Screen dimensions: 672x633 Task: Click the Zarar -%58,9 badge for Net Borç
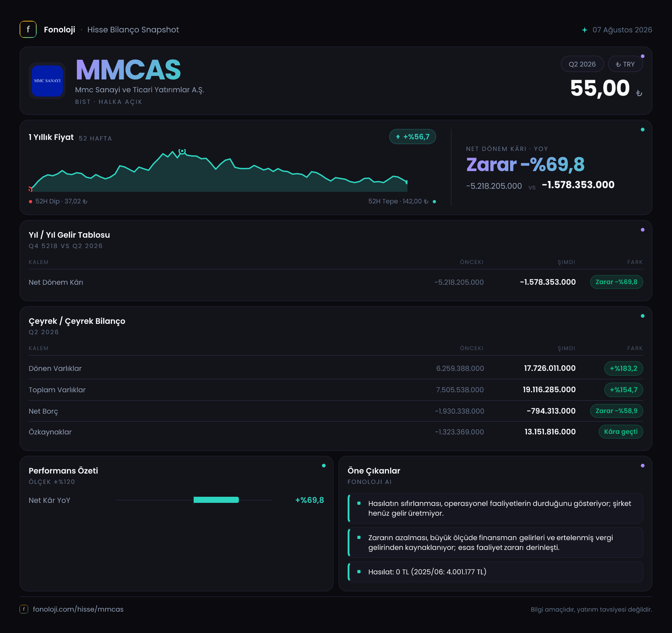pos(616,411)
